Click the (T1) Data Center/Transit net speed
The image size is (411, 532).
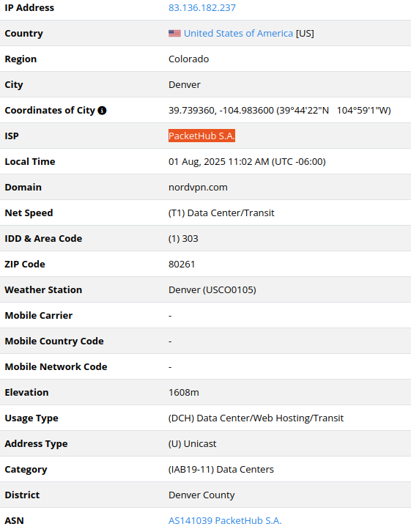tap(221, 213)
